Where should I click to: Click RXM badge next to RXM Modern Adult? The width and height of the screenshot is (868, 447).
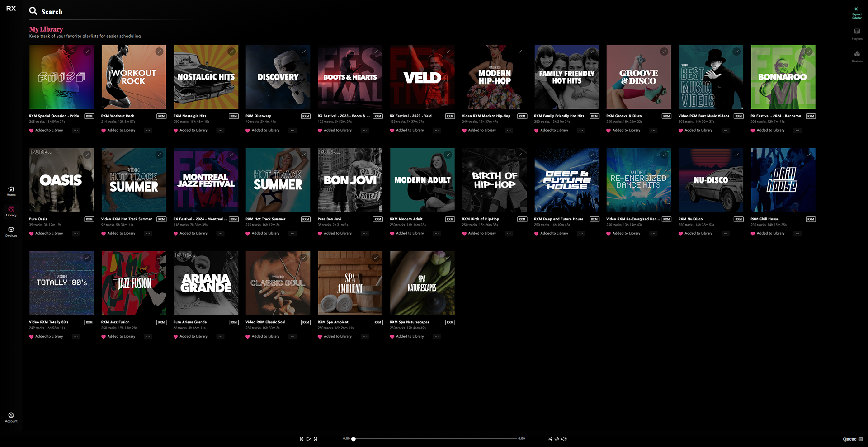coord(450,219)
